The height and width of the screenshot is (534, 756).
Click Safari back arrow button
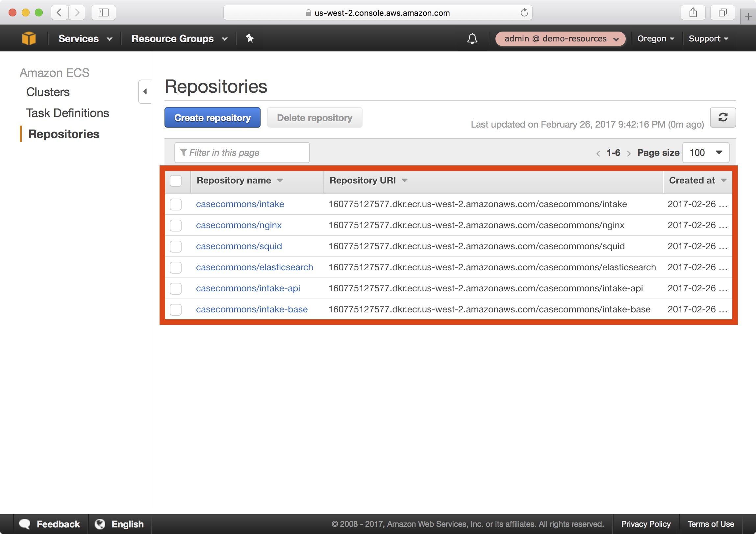tap(60, 13)
